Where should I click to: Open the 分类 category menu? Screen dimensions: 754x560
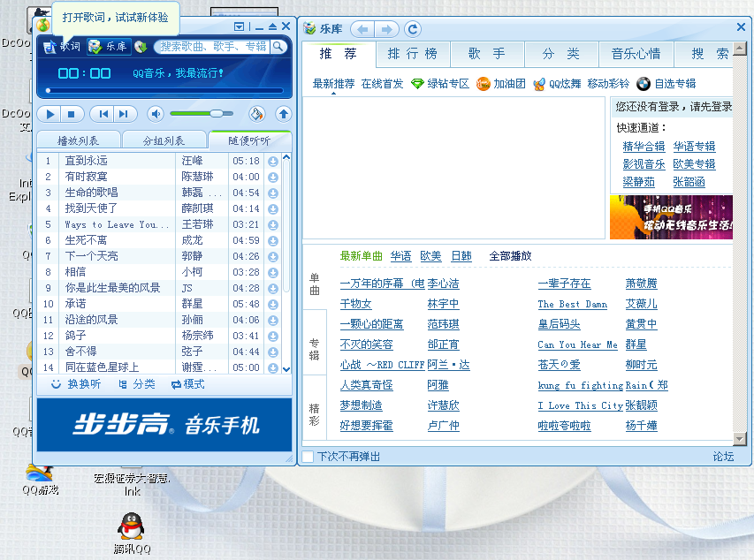(138, 384)
